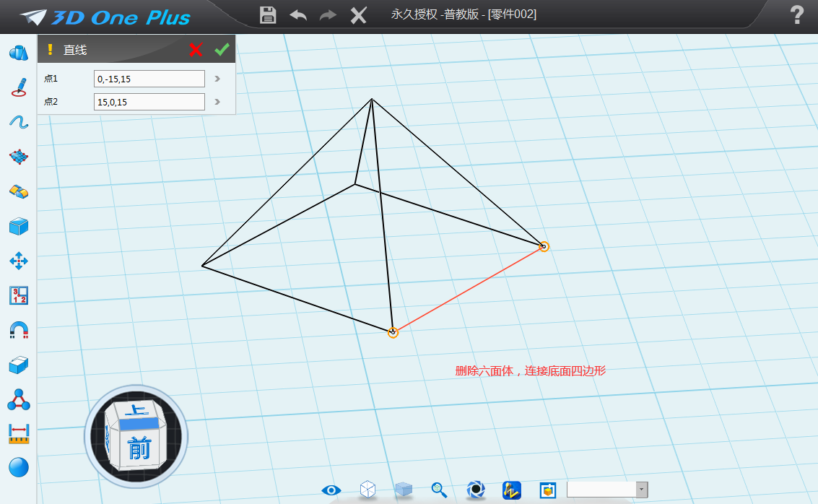Click the framed orange box icon in bottom bar
The width and height of the screenshot is (818, 504).
click(x=548, y=490)
